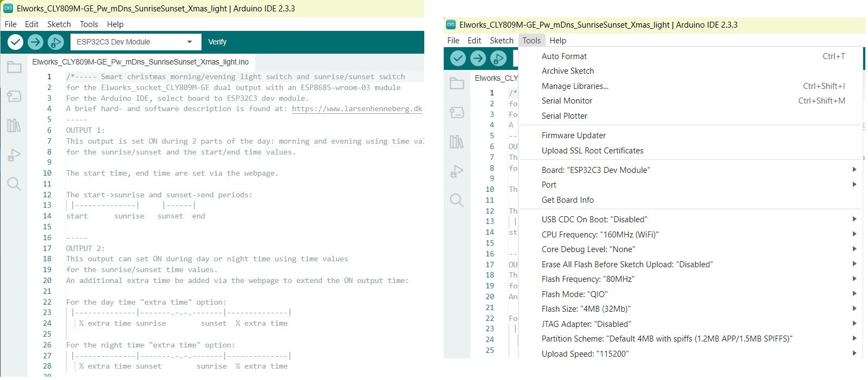Select Upload SSL Root Certificates
The width and height of the screenshot is (868, 380).
point(690,151)
